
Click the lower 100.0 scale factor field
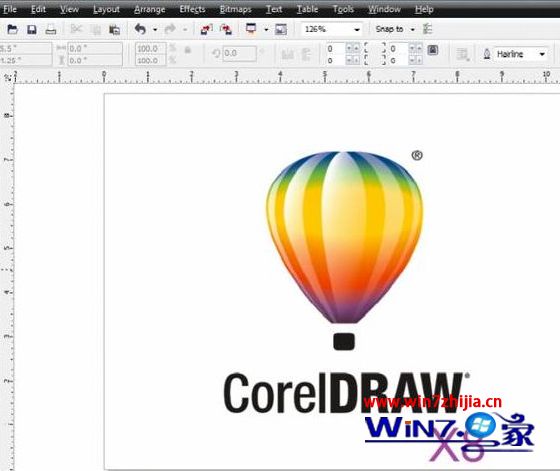click(x=150, y=60)
